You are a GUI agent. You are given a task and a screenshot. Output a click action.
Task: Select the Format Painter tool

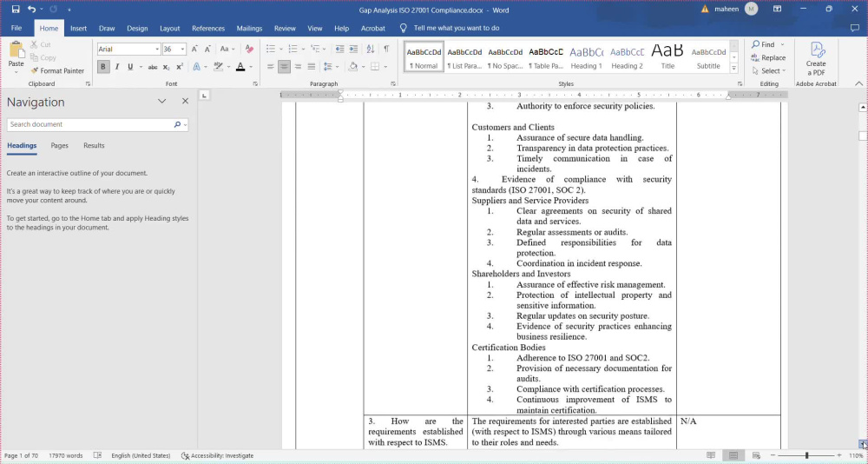point(57,71)
